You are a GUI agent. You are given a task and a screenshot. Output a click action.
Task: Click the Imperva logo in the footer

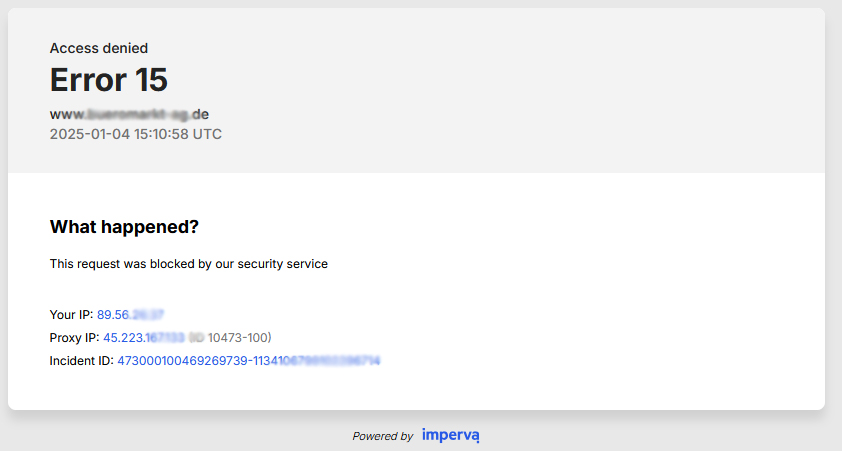450,435
